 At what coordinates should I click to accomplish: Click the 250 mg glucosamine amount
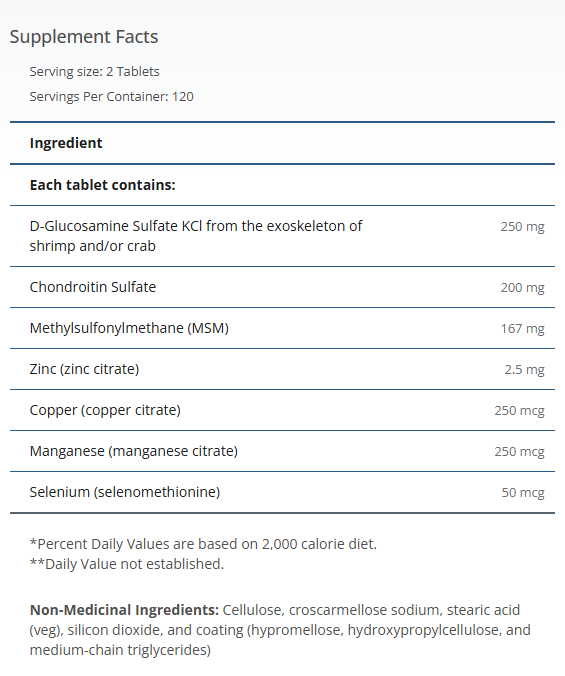tap(522, 226)
